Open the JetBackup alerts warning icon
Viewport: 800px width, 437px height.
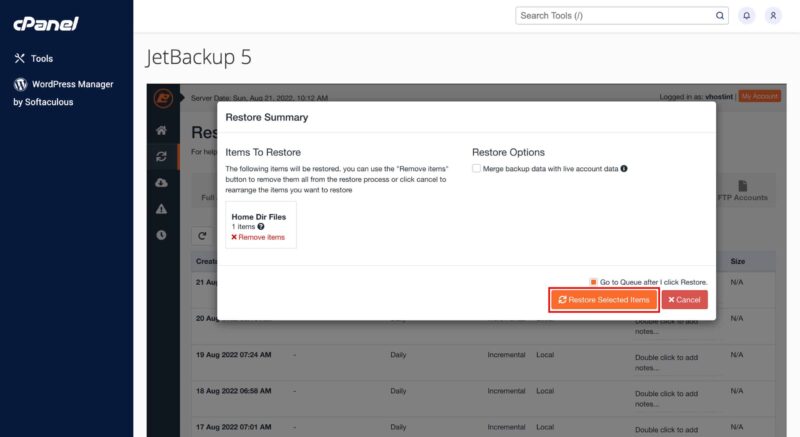click(161, 209)
